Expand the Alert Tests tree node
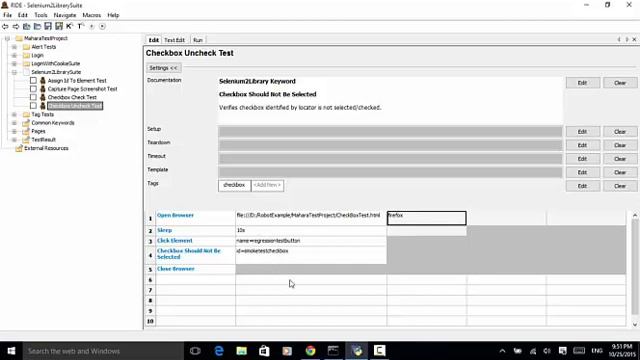 (x=14, y=47)
